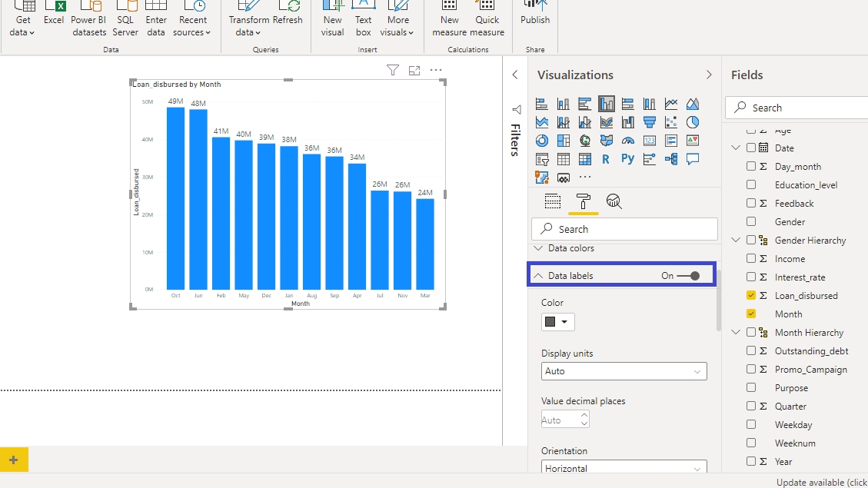This screenshot has height=488, width=868.
Task: Open the Orientation dropdown
Action: click(x=624, y=468)
